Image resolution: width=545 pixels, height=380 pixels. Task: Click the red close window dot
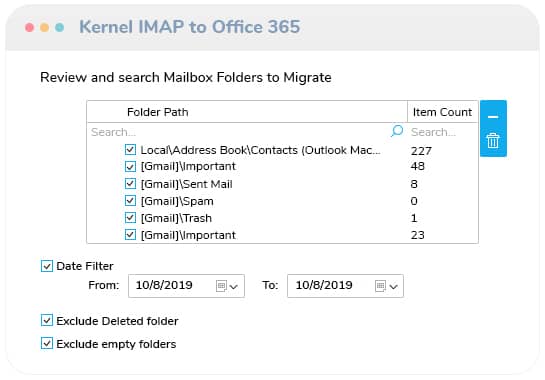coord(30,27)
